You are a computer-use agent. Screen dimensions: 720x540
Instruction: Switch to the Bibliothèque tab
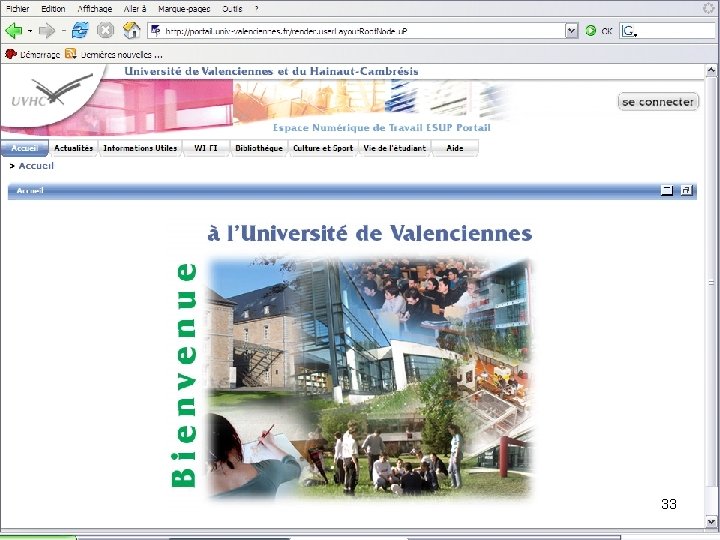pyautogui.click(x=259, y=148)
